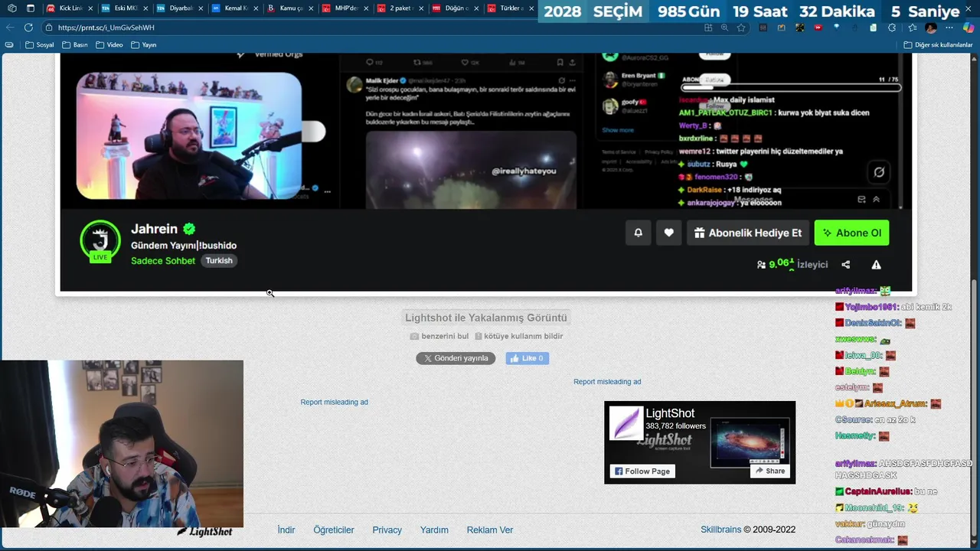This screenshot has height=551, width=980.
Task: Open the Öğreticiler footer link
Action: (334, 530)
